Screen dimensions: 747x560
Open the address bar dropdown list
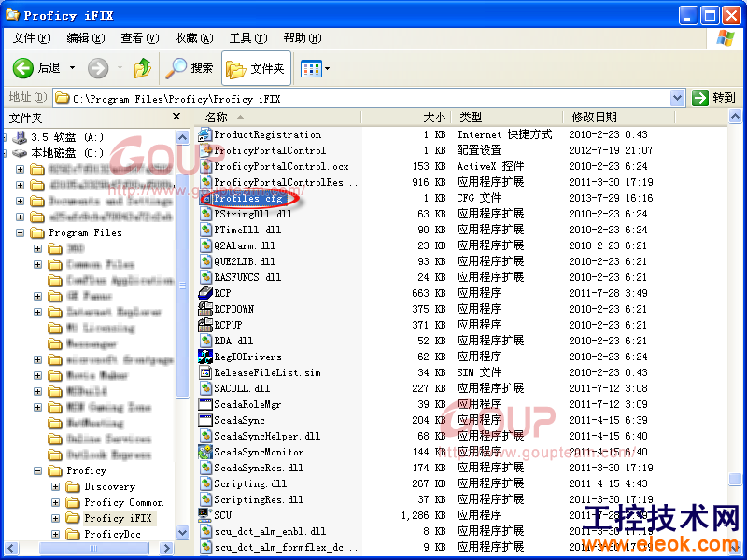tap(678, 99)
